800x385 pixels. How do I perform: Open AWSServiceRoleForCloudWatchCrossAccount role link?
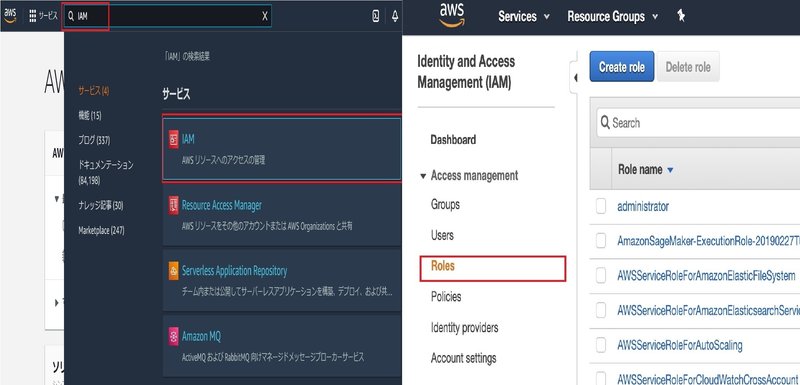pyautogui.click(x=708, y=379)
